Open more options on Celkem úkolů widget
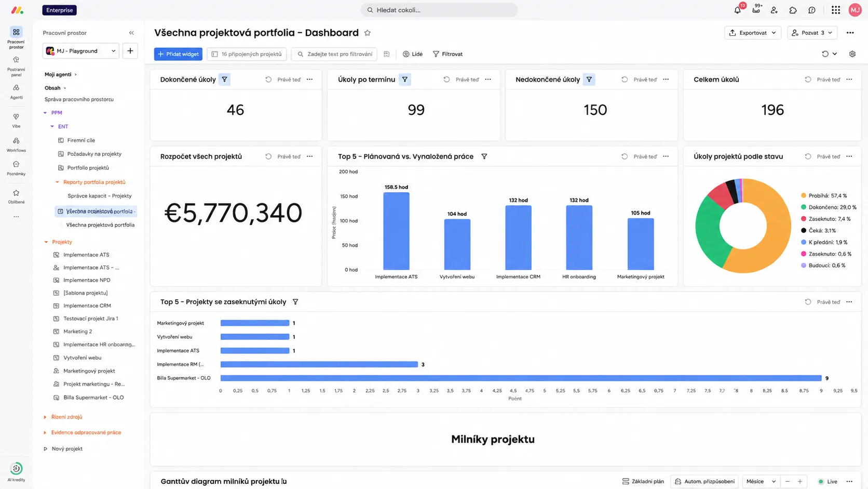 [x=849, y=80]
